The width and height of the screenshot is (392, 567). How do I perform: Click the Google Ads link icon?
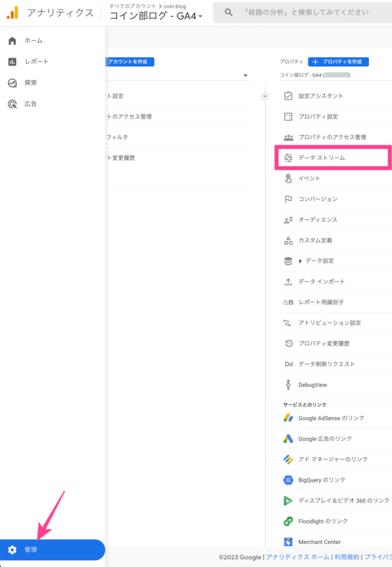(288, 439)
